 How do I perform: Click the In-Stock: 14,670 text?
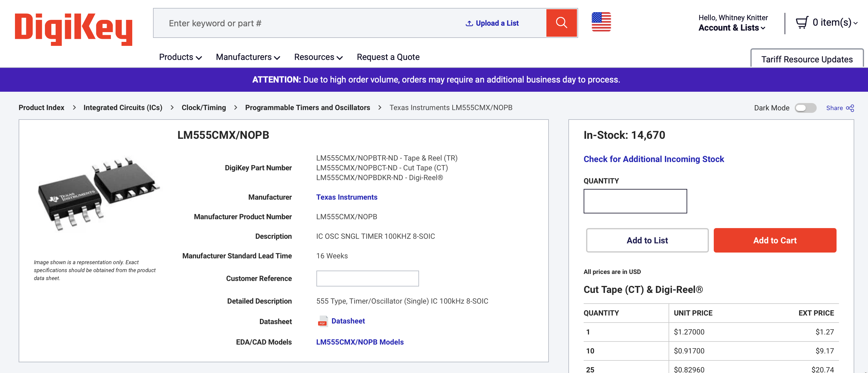click(624, 135)
